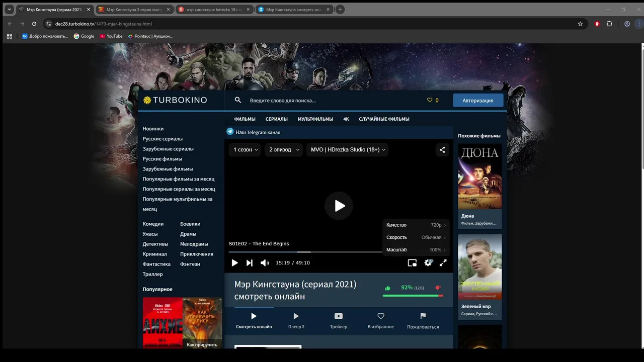This screenshot has width=644, height=362.
Task: Open new tab with plus button
Action: [340, 10]
